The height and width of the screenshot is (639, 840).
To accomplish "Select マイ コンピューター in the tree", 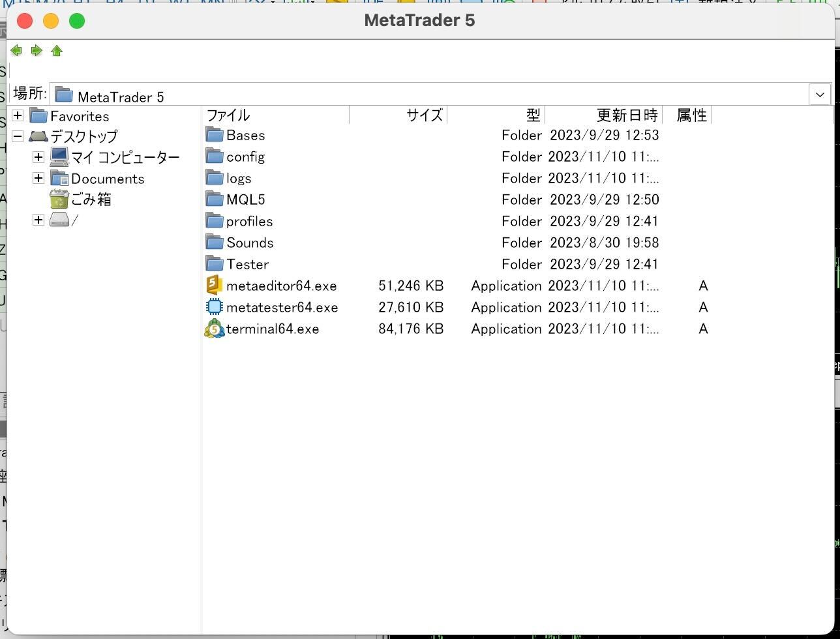I will pyautogui.click(x=125, y=157).
